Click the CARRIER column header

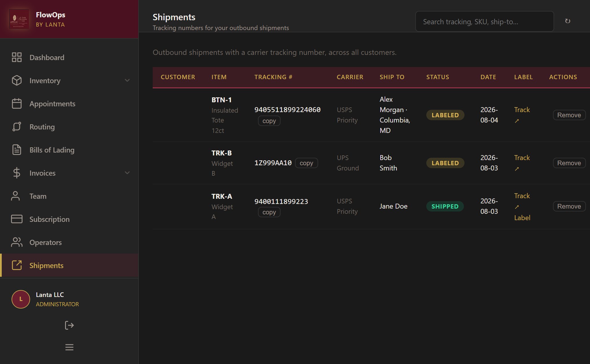tap(350, 77)
